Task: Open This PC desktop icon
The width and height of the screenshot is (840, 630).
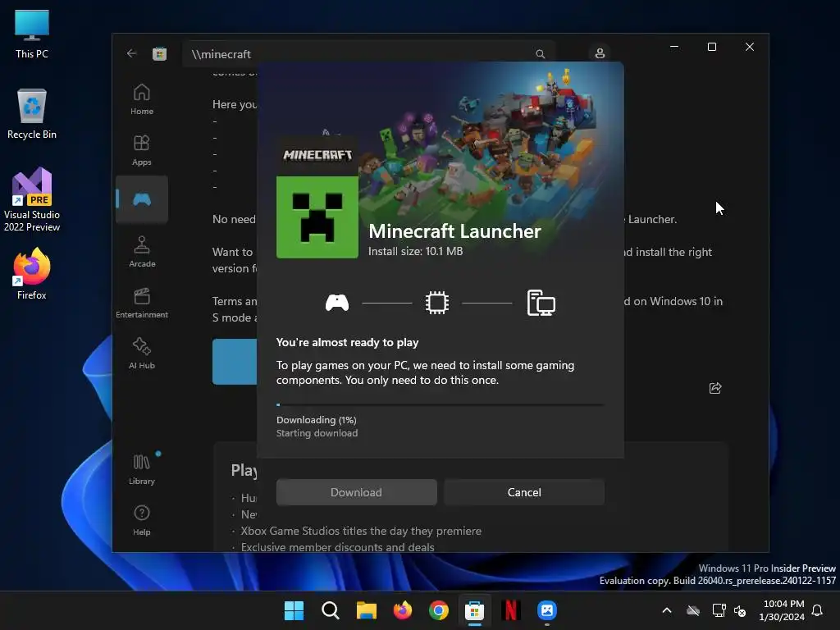Action: tap(32, 34)
